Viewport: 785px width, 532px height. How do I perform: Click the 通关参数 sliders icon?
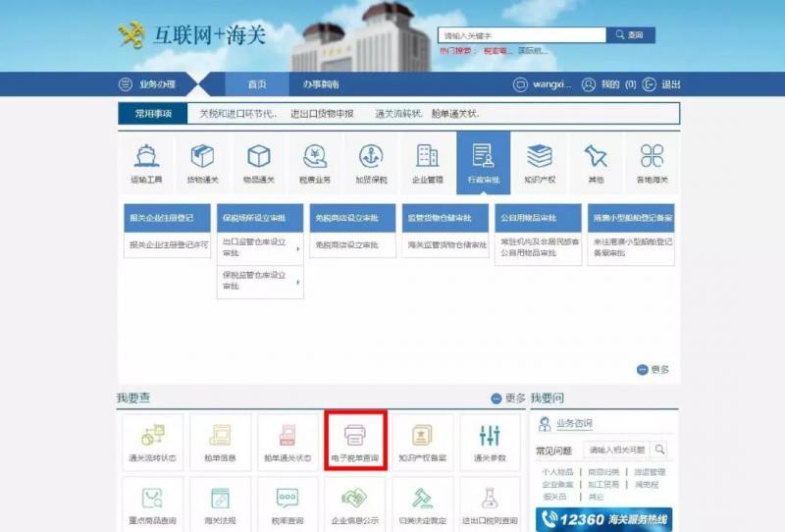pos(489,441)
